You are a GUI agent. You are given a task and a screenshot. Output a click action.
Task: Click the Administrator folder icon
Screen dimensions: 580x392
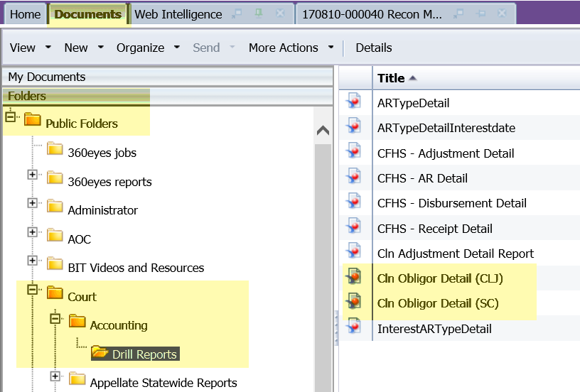[x=55, y=206]
